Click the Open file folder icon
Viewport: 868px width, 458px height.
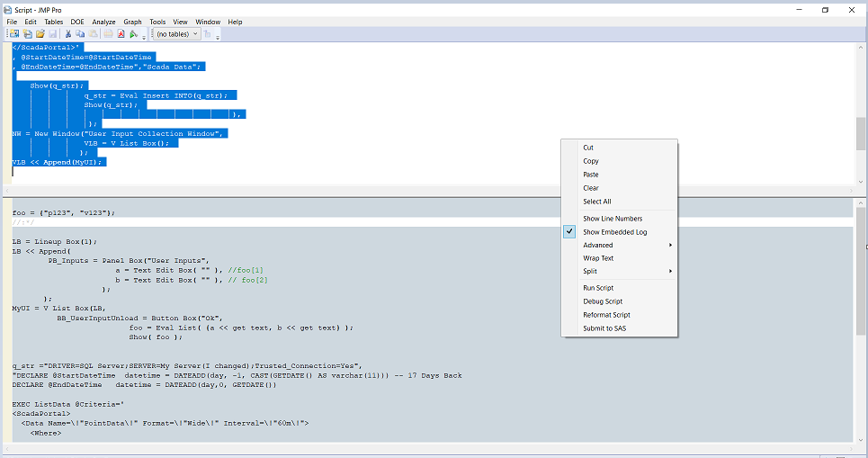[40, 34]
